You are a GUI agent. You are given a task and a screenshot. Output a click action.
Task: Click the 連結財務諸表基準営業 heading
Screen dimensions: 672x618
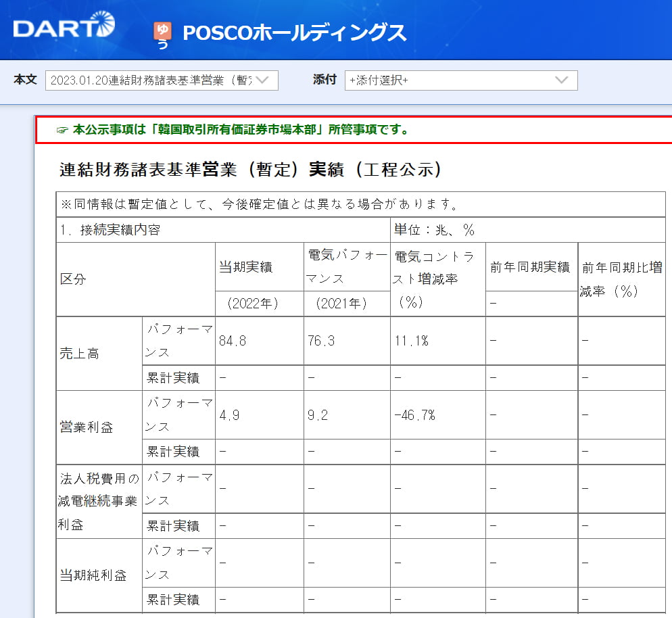click(x=250, y=169)
